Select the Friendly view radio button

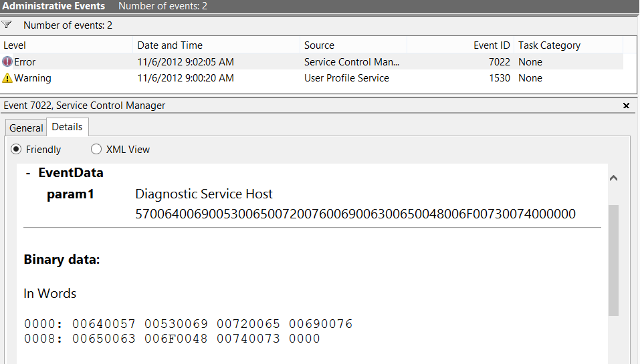pyautogui.click(x=16, y=150)
